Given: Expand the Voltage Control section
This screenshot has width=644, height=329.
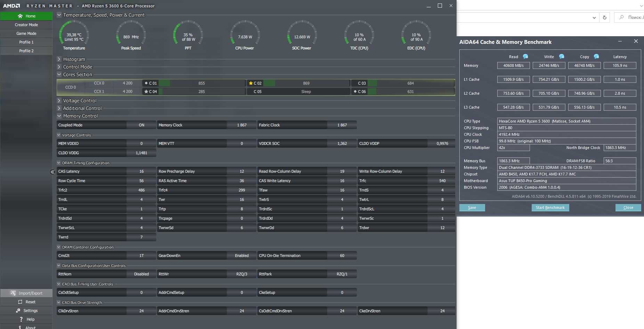Looking at the screenshot, I should [59, 101].
